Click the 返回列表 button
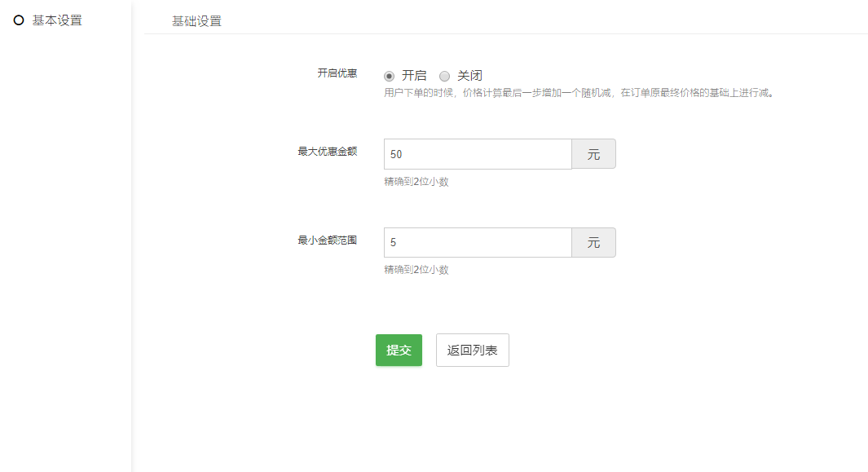The image size is (868, 472). (x=472, y=350)
